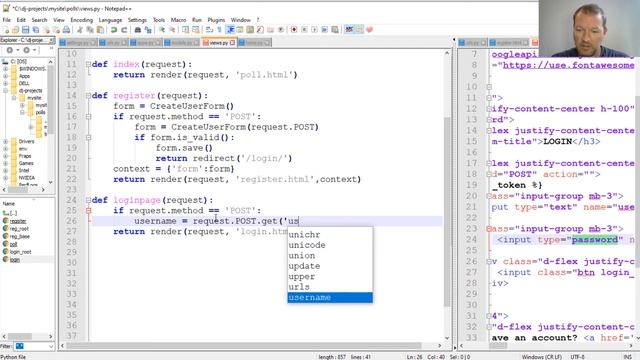Collapse the loginpage function fold marker
The height and width of the screenshot is (360, 640).
pos(89,200)
